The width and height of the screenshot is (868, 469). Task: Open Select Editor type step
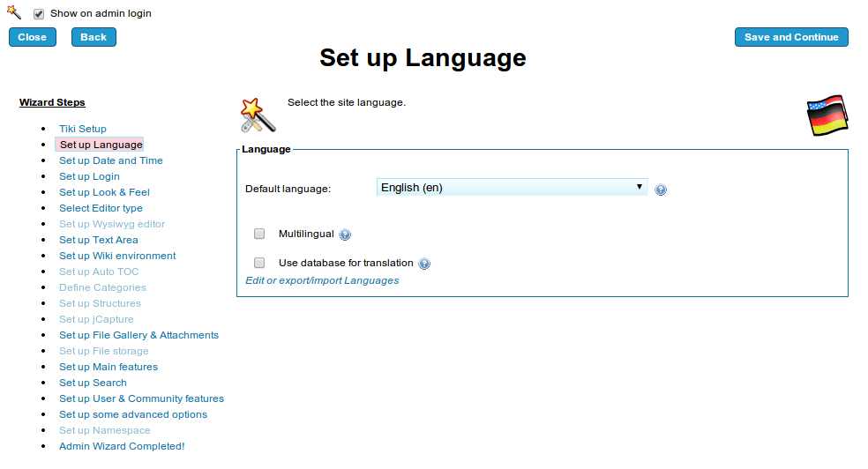[101, 208]
